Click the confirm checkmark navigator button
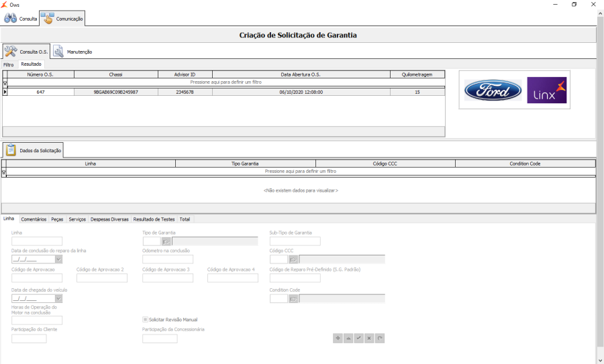604x364 pixels. click(x=358, y=339)
